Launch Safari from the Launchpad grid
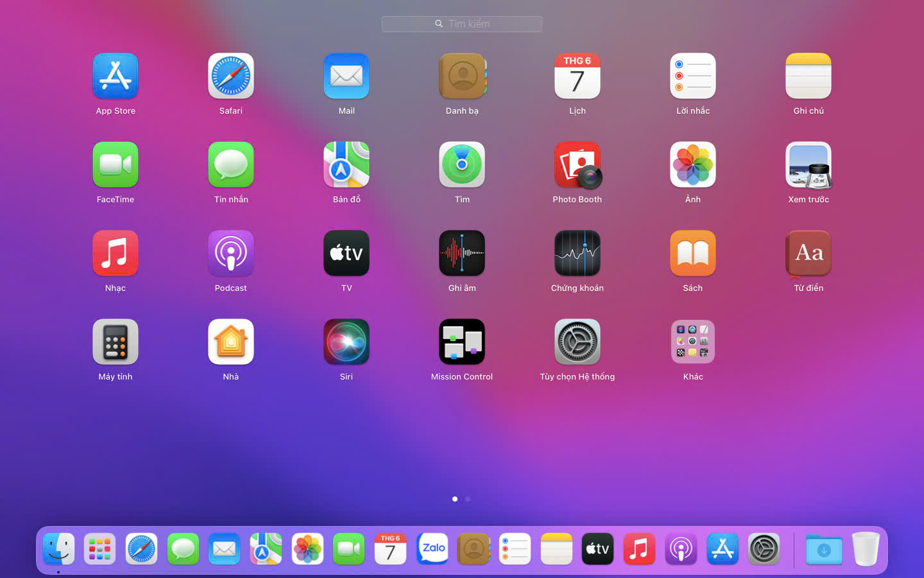Viewport: 924px width, 578px height. [x=231, y=76]
